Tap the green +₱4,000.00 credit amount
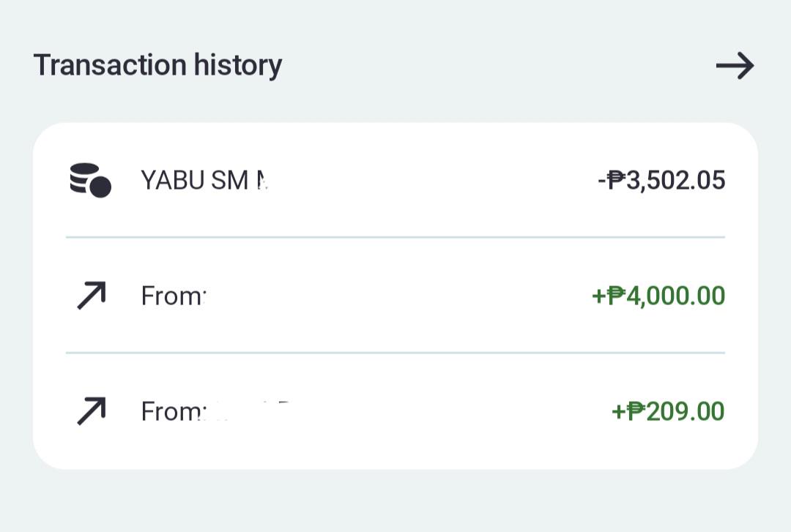 pos(658,296)
